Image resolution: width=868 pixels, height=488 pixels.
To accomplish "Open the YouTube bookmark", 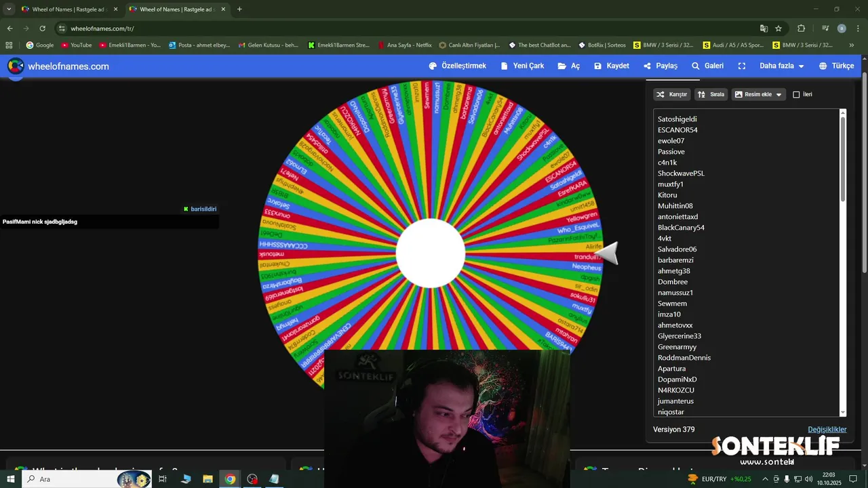I will point(76,45).
